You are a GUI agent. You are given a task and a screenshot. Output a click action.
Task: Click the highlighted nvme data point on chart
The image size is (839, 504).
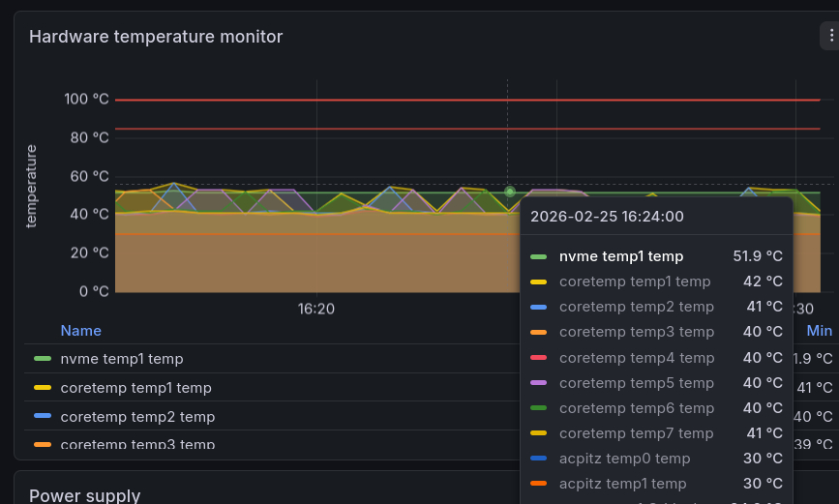point(510,192)
